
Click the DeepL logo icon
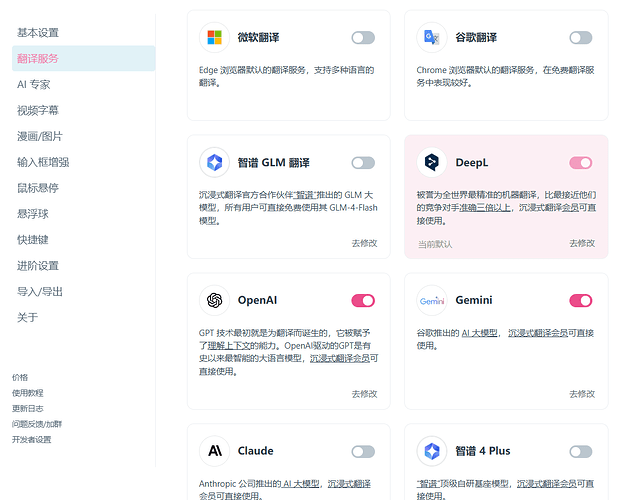[x=432, y=162]
